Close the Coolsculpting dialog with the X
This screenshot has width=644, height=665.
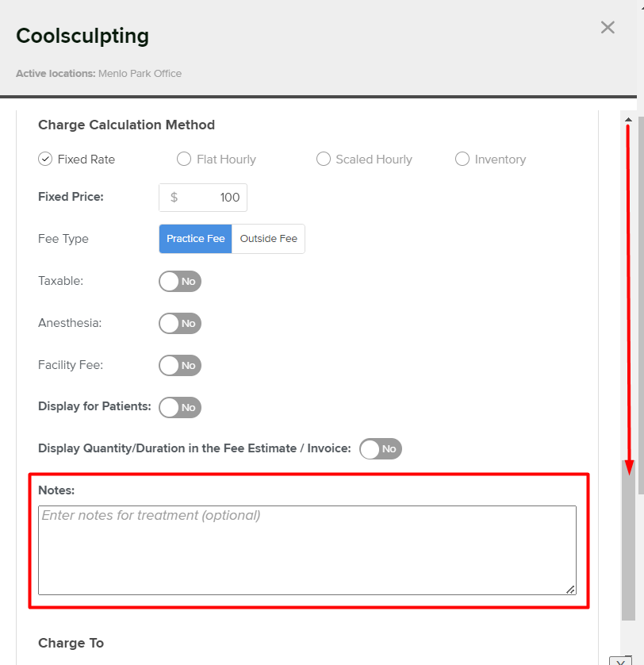[x=608, y=28]
